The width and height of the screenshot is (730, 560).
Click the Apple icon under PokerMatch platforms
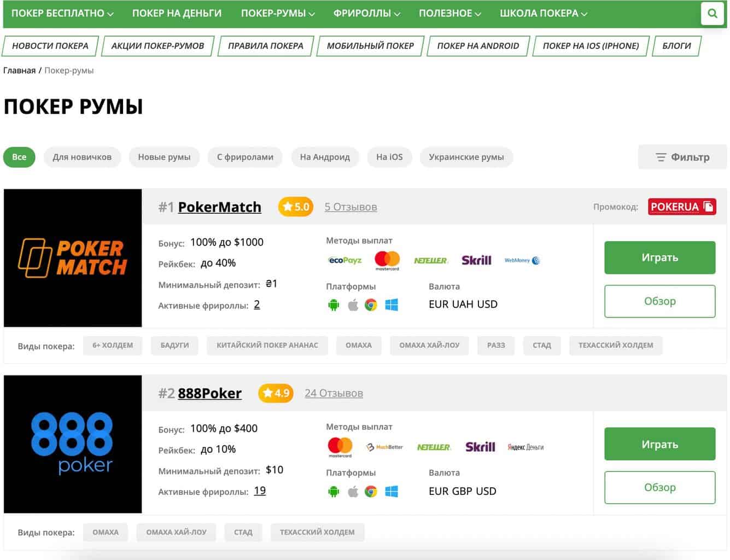click(353, 305)
